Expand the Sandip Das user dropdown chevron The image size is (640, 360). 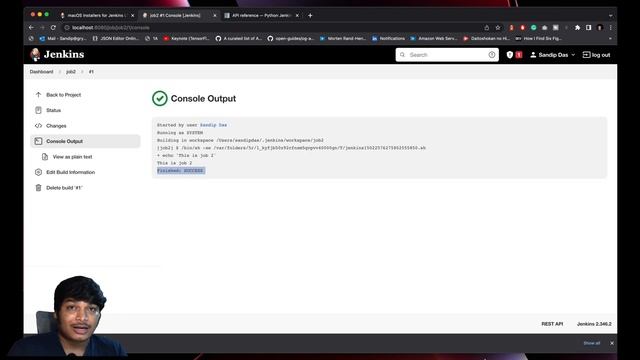coord(573,55)
